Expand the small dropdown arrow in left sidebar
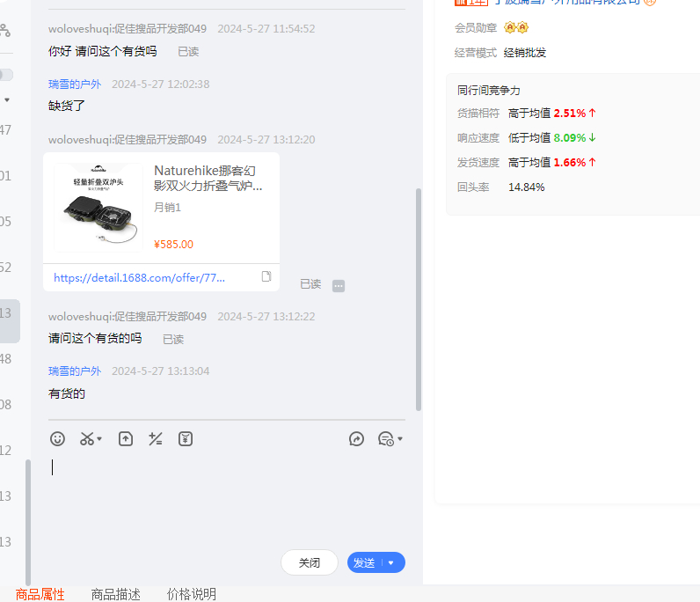 tap(7, 100)
